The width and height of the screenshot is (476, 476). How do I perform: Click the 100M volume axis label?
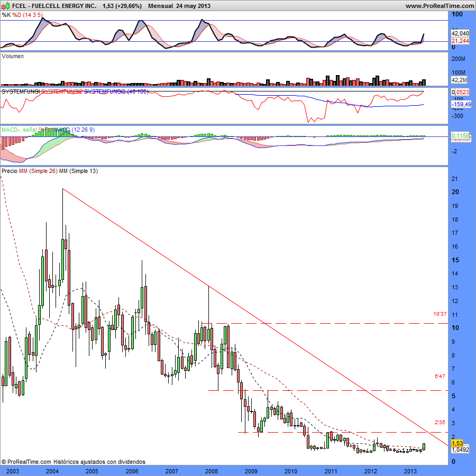point(459,72)
